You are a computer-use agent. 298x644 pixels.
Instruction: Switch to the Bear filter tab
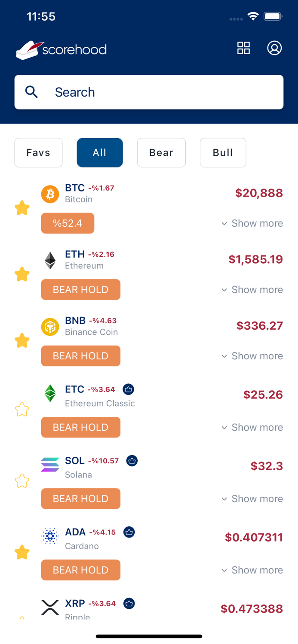pyautogui.click(x=161, y=152)
